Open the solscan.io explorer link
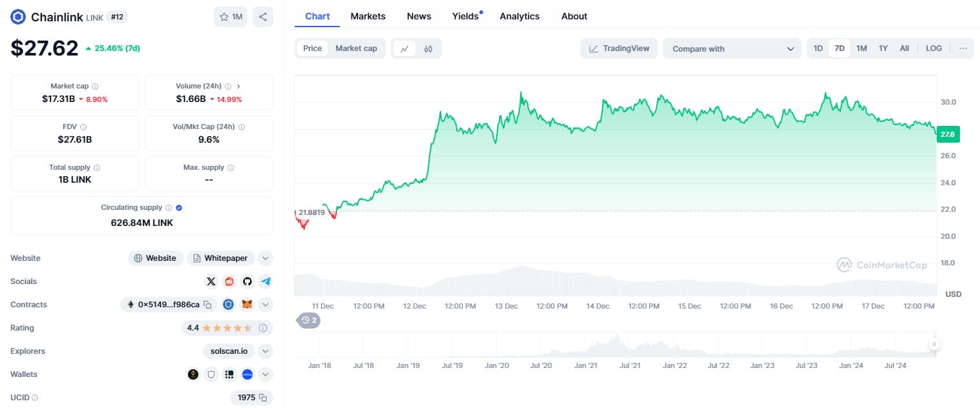This screenshot has height=408, width=980. click(229, 351)
